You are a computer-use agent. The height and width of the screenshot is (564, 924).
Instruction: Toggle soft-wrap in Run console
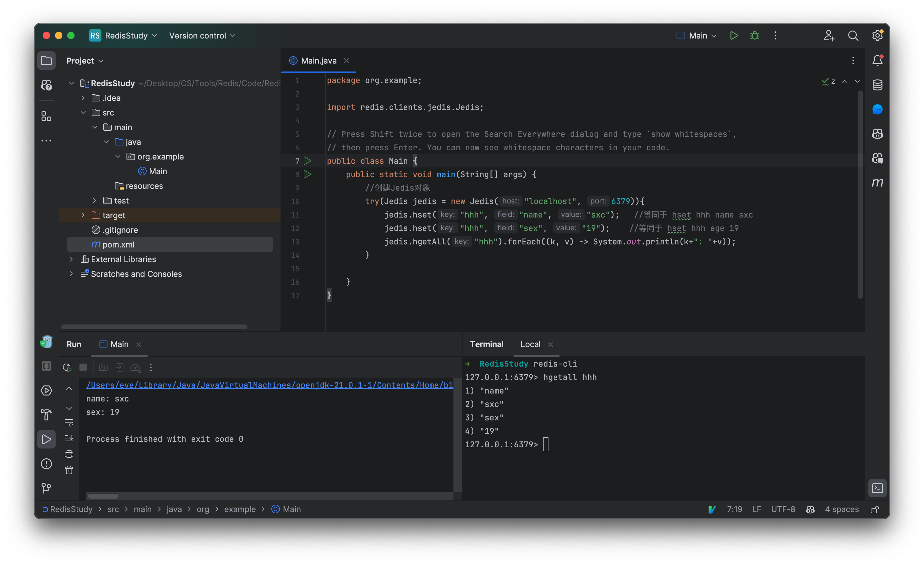(69, 423)
